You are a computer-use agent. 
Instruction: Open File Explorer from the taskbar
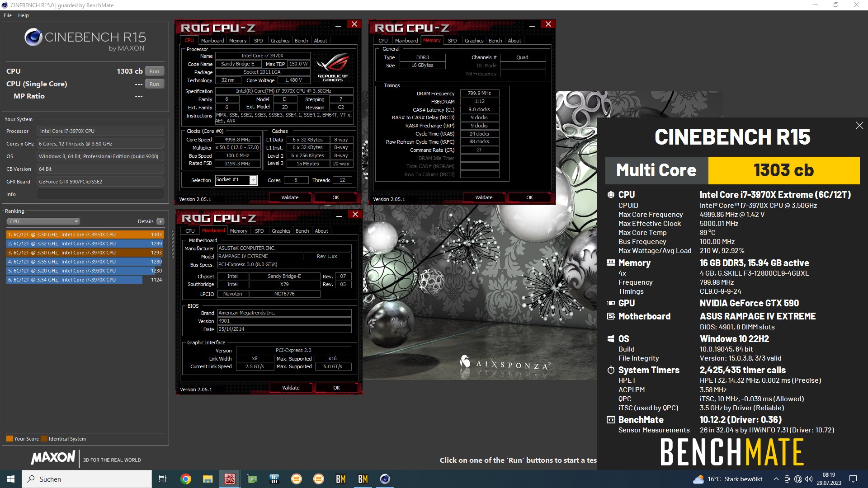coord(208,479)
